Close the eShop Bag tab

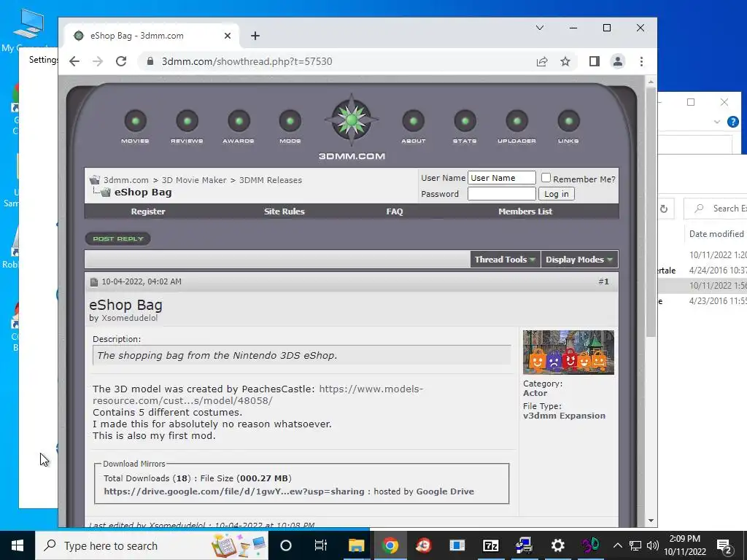point(228,36)
